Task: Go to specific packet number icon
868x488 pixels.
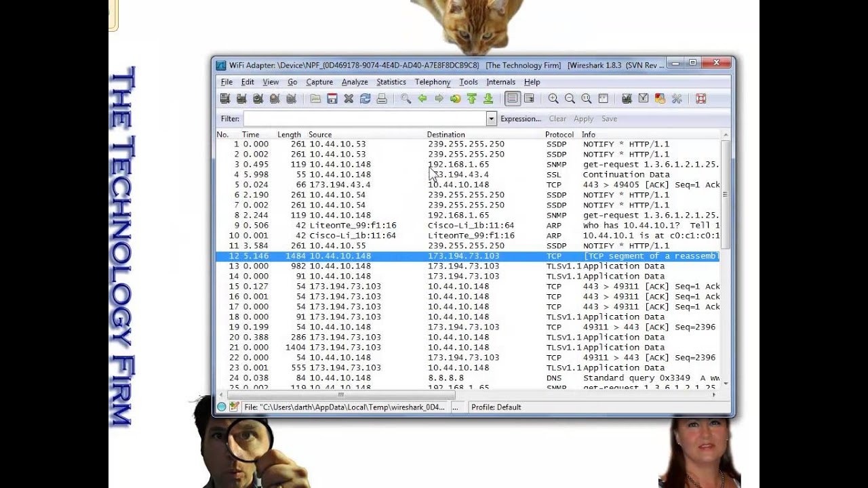Action: click(x=455, y=99)
